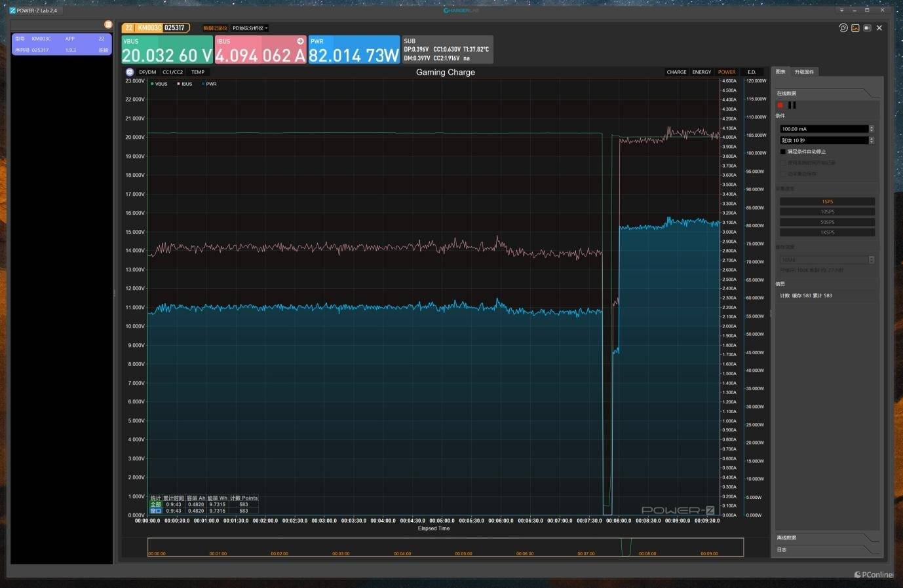Click the refresh icon in top toolbar

843,28
